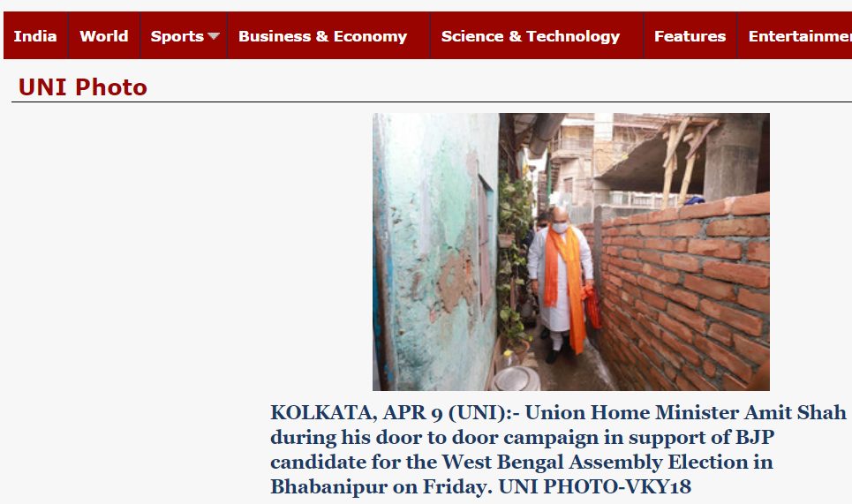Navigate to Science & Technology
852x504 pixels.
click(531, 36)
